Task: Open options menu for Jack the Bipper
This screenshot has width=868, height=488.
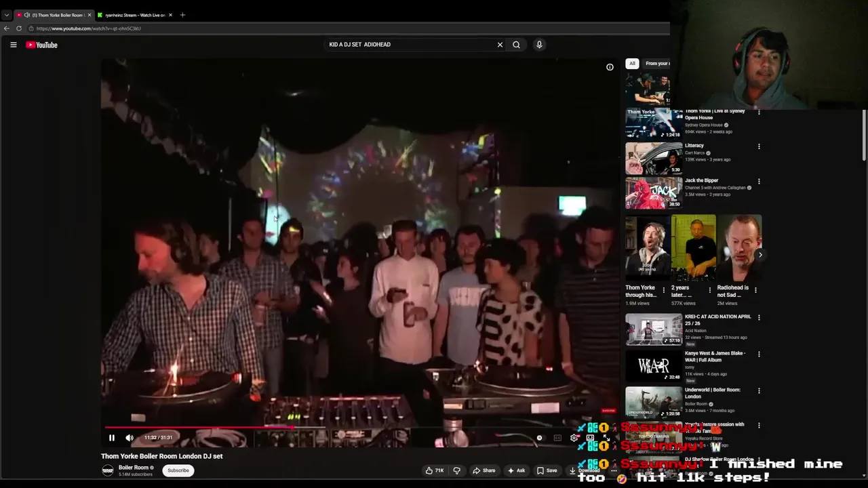Action: tap(759, 182)
